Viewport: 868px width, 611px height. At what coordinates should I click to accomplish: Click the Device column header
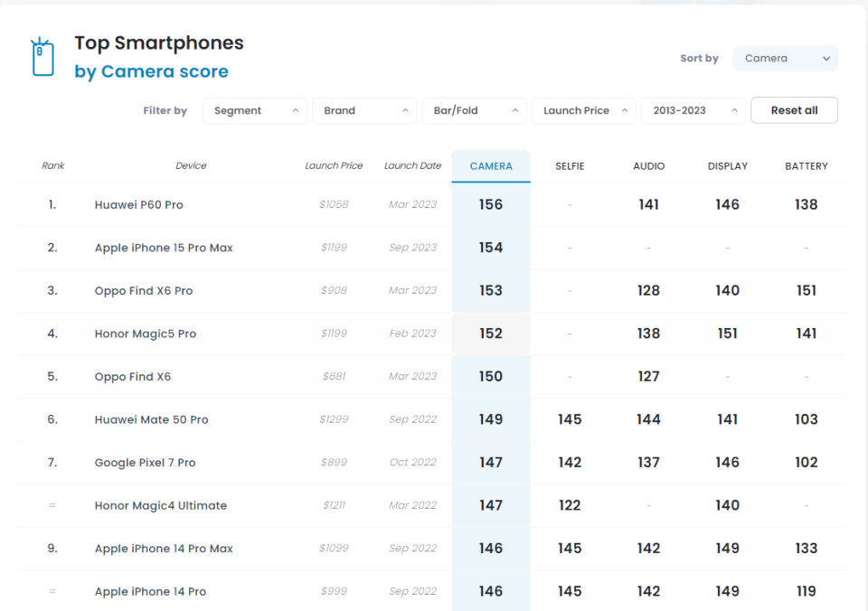pyautogui.click(x=191, y=165)
